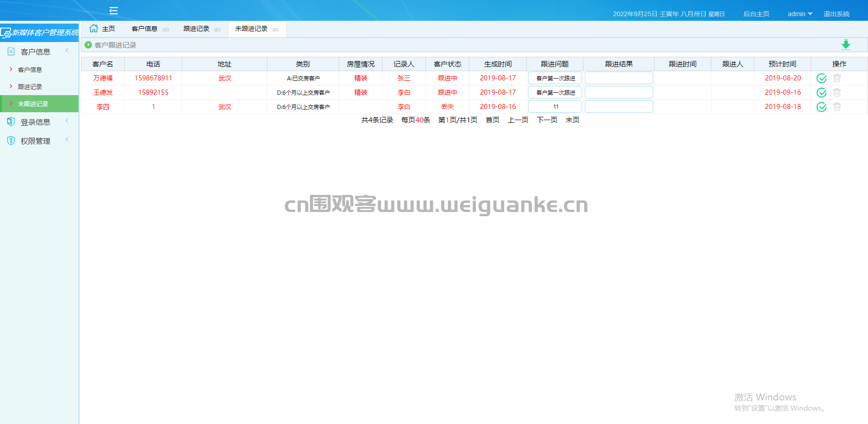Click 跟进问题 field for 万德福 row

pos(555,78)
